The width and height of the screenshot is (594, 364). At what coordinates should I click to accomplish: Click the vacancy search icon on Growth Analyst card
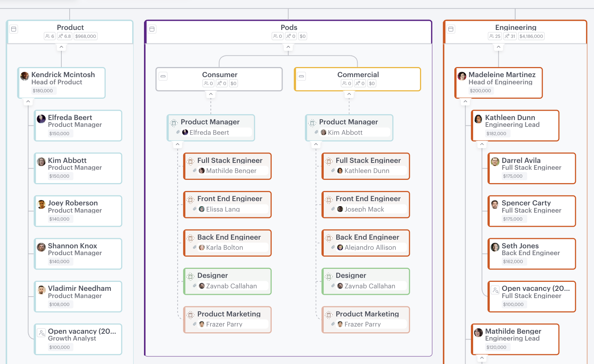(42, 333)
